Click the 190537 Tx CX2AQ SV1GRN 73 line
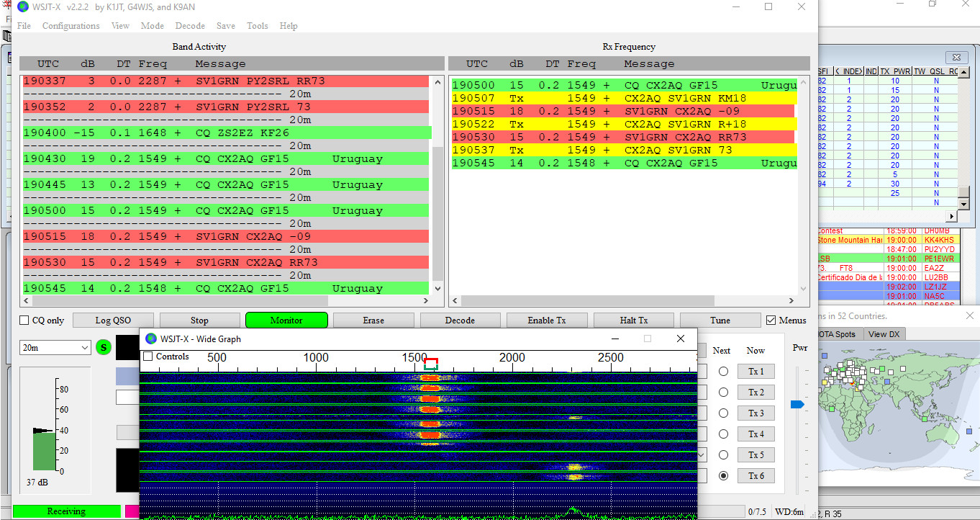The width and height of the screenshot is (980, 520). (624, 151)
